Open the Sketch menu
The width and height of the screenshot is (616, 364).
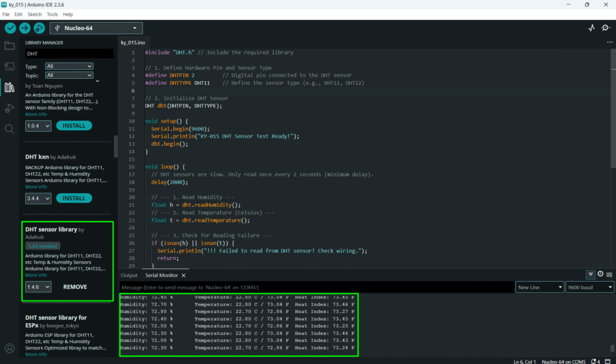coord(34,14)
